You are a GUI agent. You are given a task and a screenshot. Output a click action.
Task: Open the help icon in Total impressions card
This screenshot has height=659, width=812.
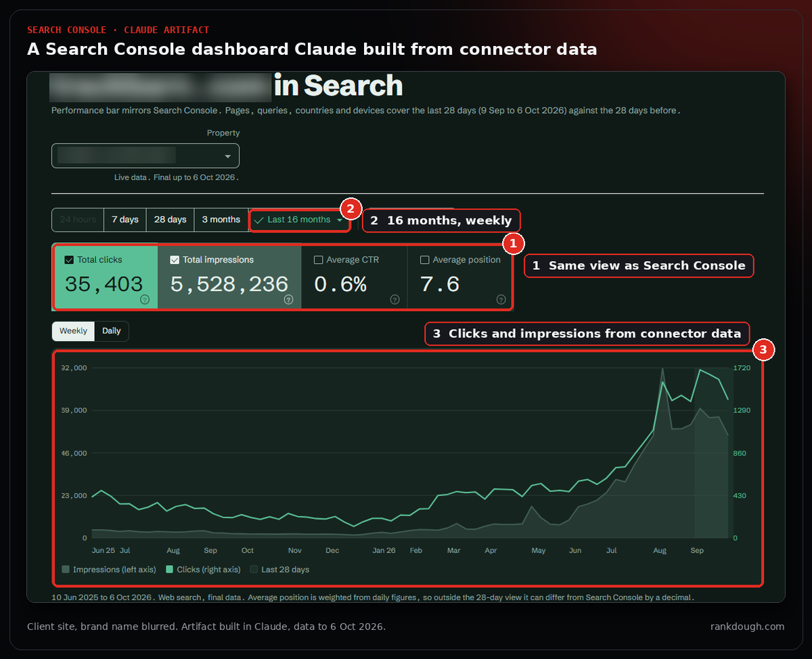pos(289,300)
